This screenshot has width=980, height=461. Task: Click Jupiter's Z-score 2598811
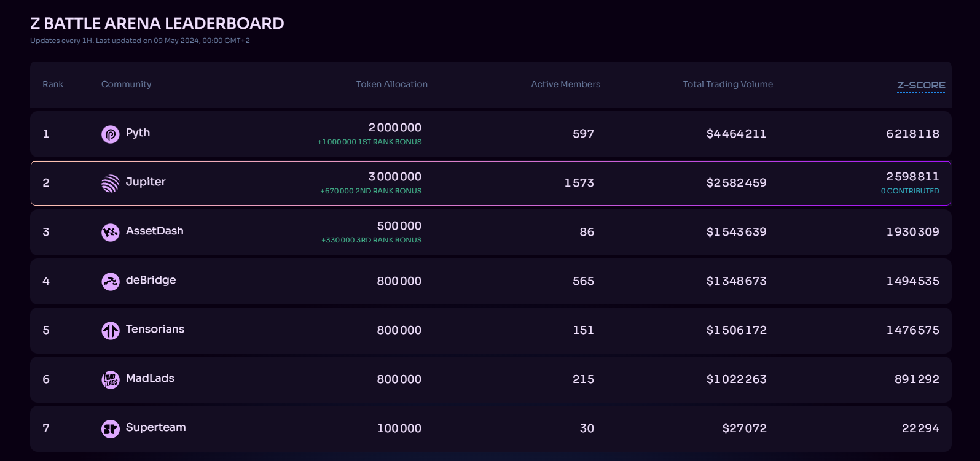click(x=912, y=177)
